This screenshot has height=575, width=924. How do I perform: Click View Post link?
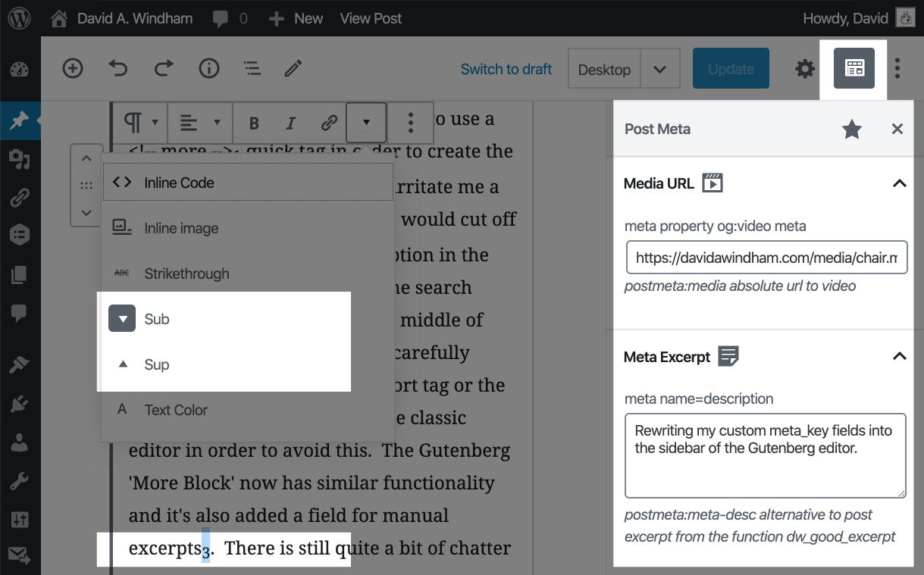point(371,18)
